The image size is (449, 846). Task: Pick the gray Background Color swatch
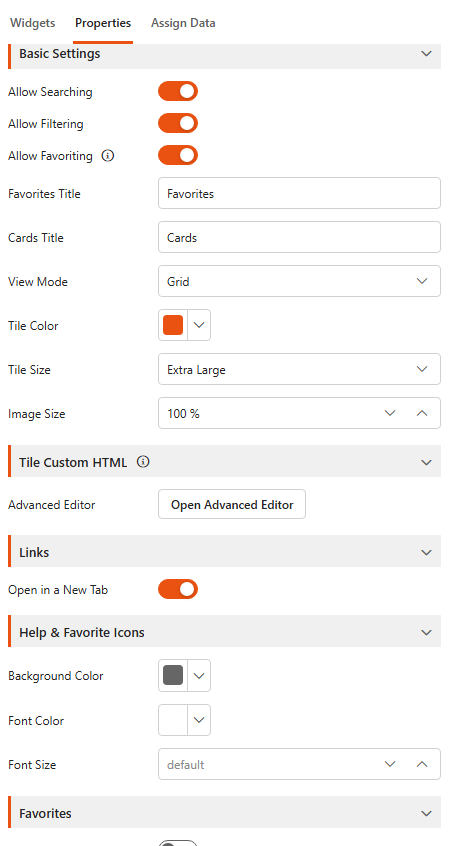tap(173, 676)
